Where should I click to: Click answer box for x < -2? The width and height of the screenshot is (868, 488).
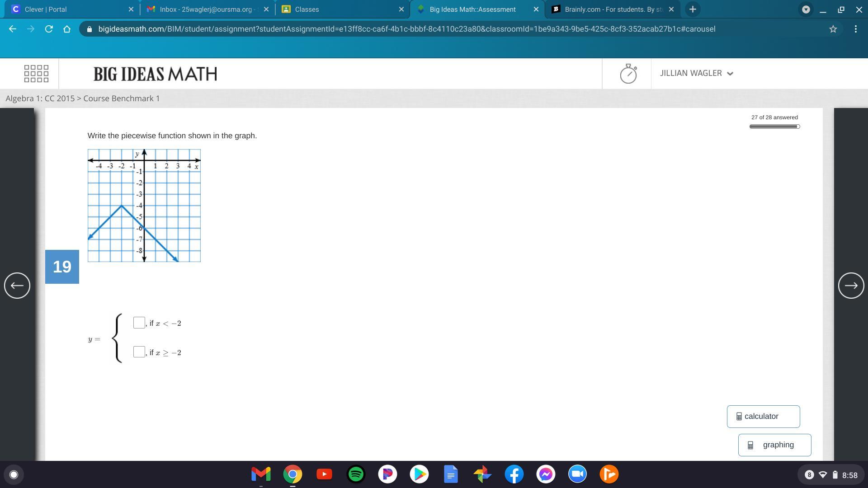pyautogui.click(x=139, y=323)
